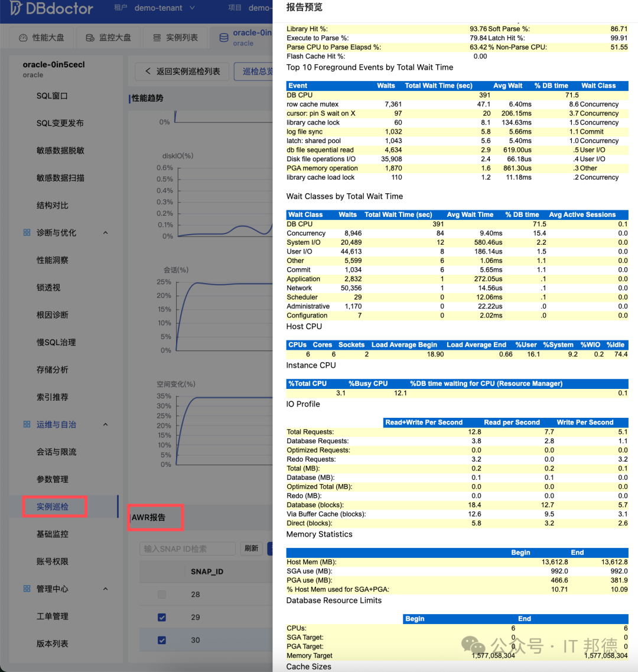Click the DBdoctor logo icon

pyautogui.click(x=15, y=8)
